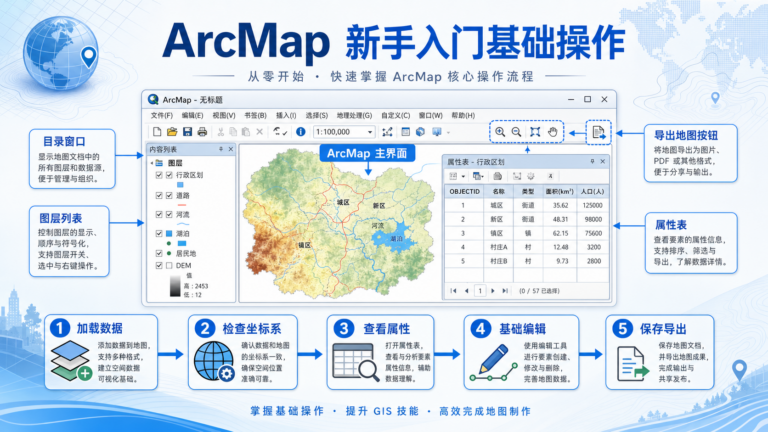768x432 pixels.
Task: Zoom to full extent tool
Action: coord(535,132)
